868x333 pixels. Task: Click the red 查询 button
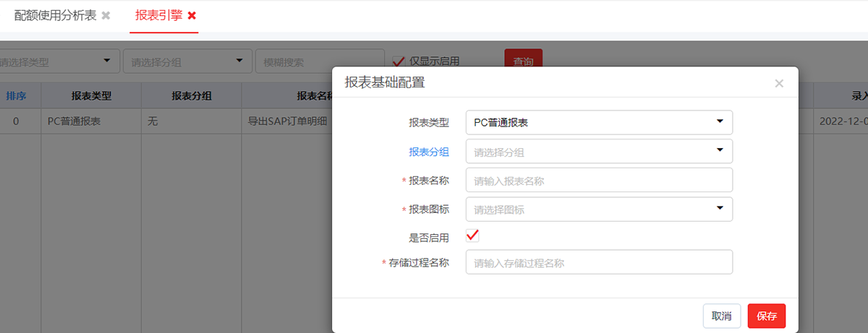(523, 61)
